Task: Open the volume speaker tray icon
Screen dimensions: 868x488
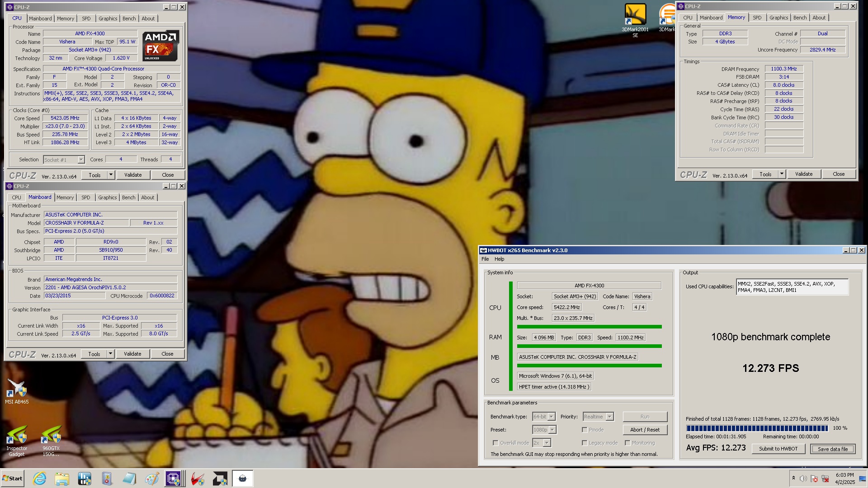Action: pyautogui.click(x=803, y=479)
